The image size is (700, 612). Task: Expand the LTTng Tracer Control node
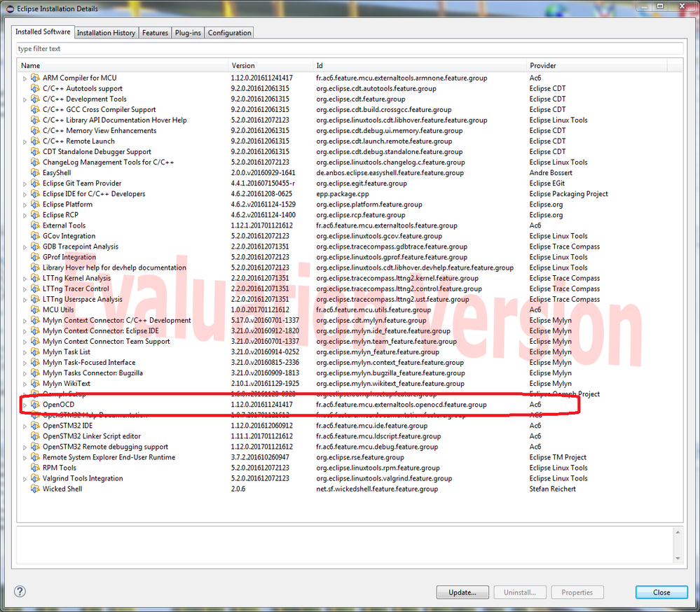click(x=25, y=289)
